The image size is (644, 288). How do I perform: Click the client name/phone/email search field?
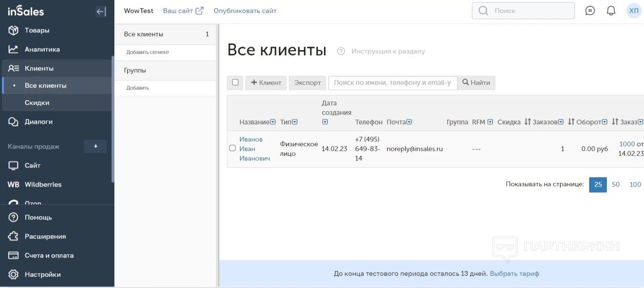(392, 83)
